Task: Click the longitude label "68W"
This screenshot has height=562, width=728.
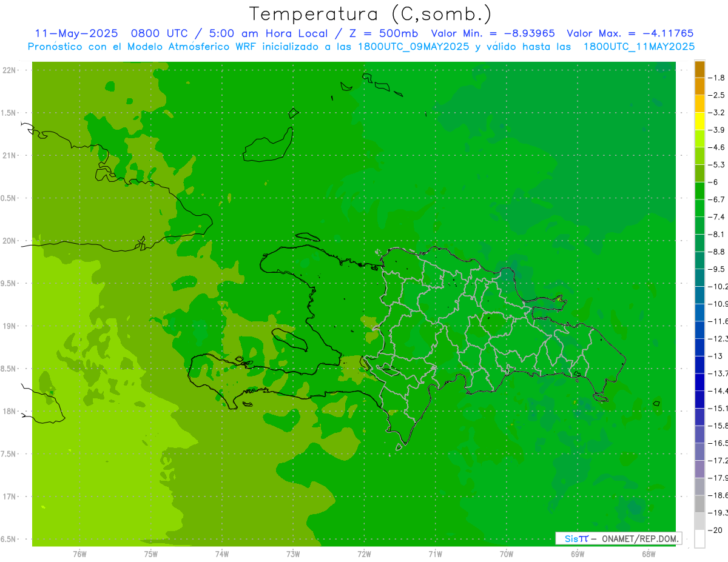Action: coord(649,554)
